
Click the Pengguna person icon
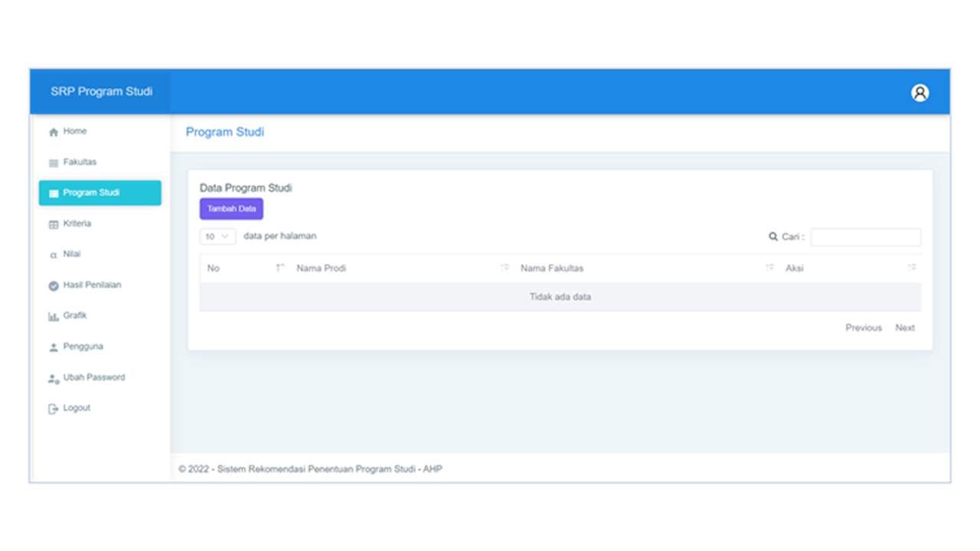pyautogui.click(x=54, y=347)
